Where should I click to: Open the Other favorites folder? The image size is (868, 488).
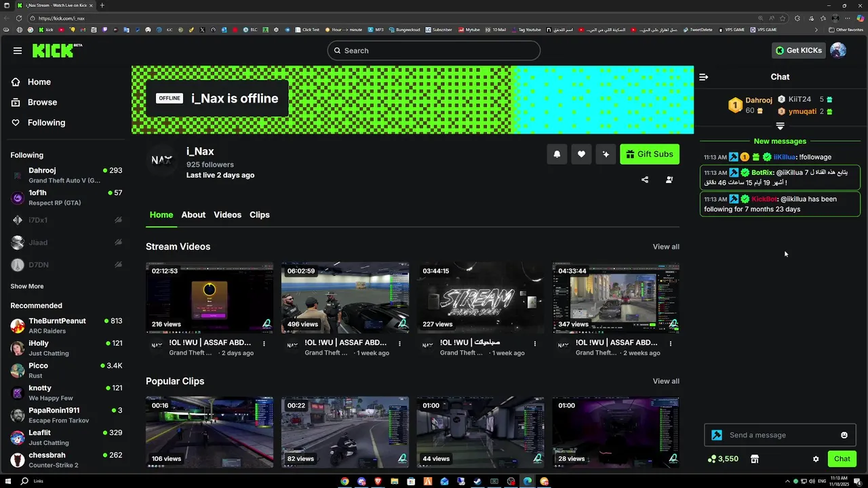click(x=846, y=30)
